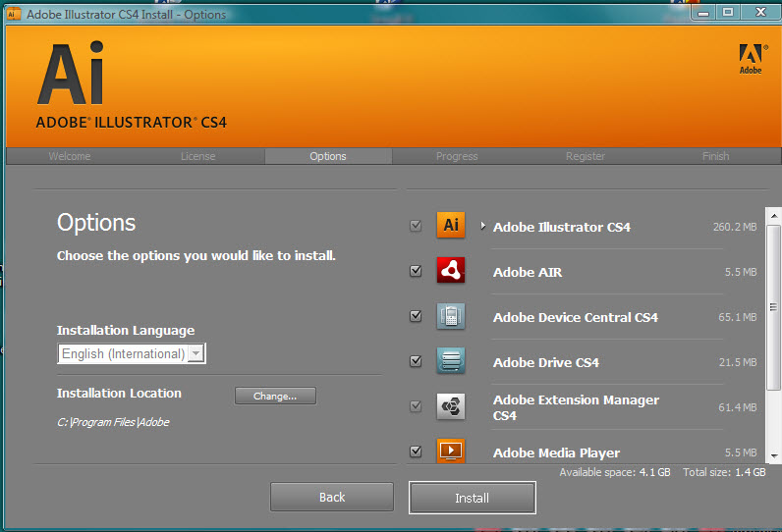Switch to the Options step tab

click(328, 156)
